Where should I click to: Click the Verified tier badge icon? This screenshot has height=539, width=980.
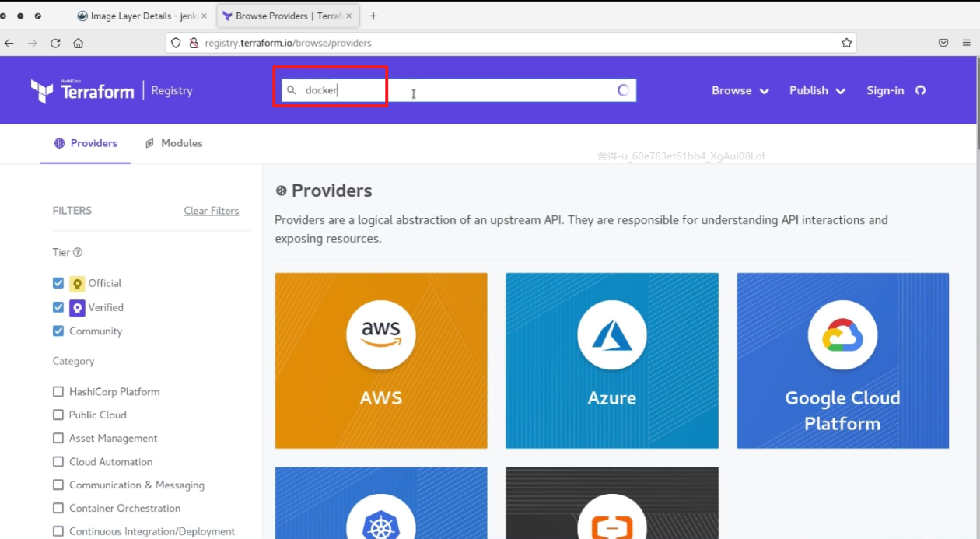click(x=77, y=307)
